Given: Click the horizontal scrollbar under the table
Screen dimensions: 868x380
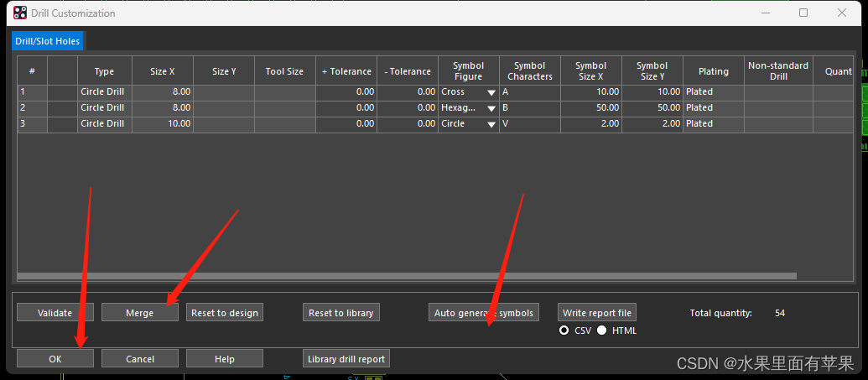Looking at the screenshot, I should [x=406, y=276].
